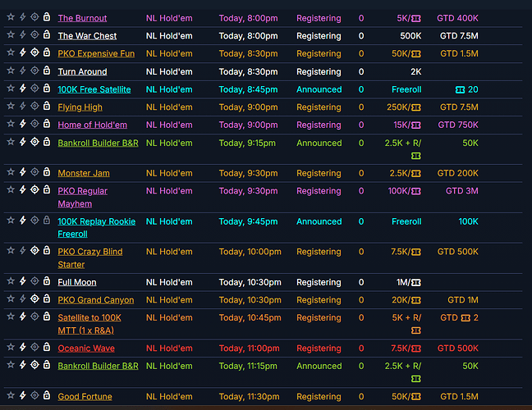
Task: Open Turn Around tournament link
Action: coord(82,72)
